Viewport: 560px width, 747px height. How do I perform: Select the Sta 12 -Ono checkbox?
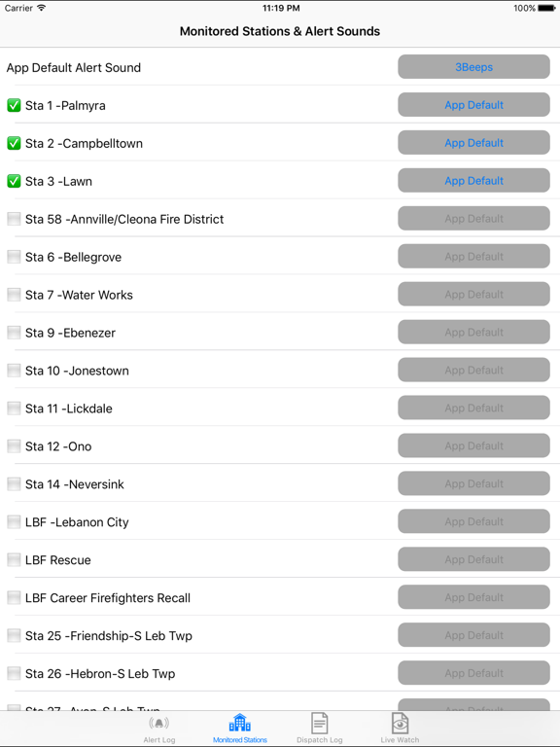pos(14,446)
